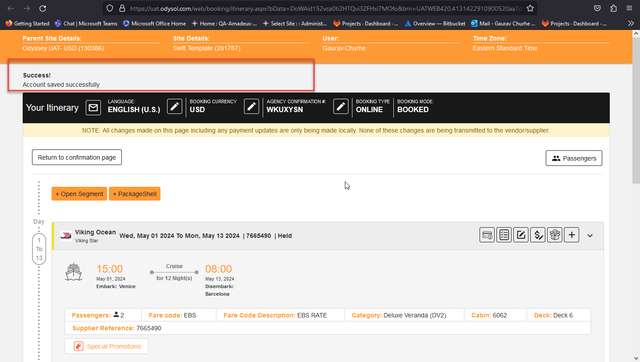Viewport: 640px width, 362px height.
Task: Click Category Deluxe Veranda (DV2) text
Action: (399, 315)
